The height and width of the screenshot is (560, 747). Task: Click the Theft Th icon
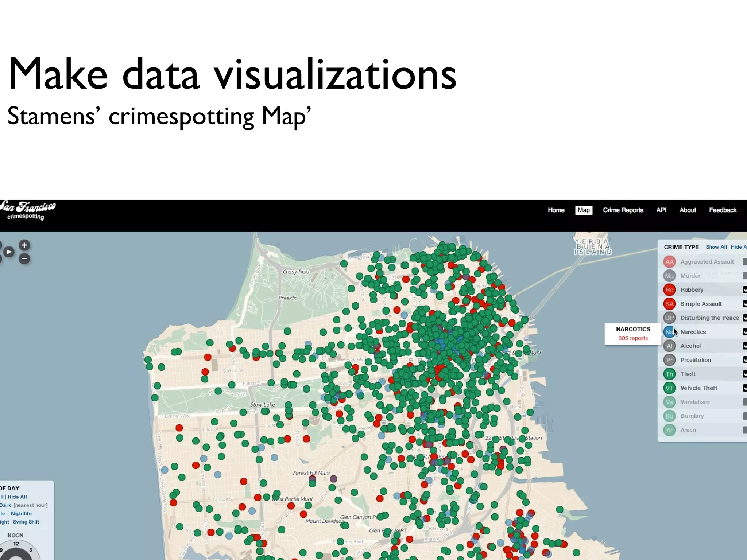point(669,374)
